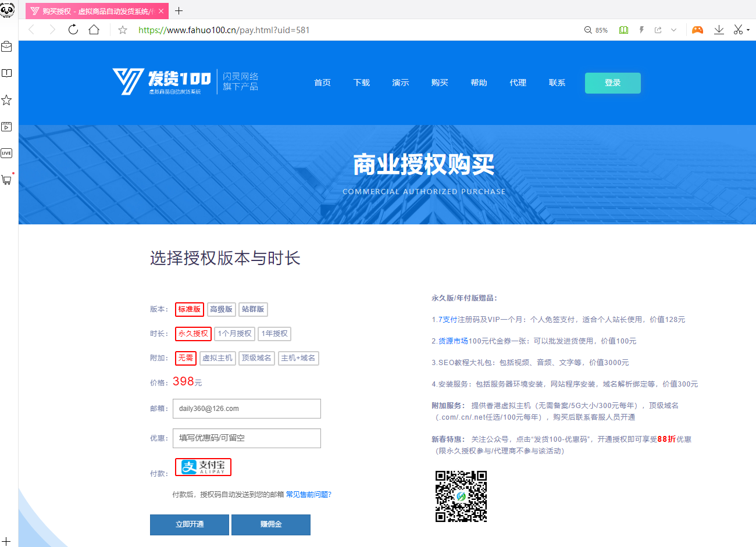Click the 立即开通 button

pos(190,524)
